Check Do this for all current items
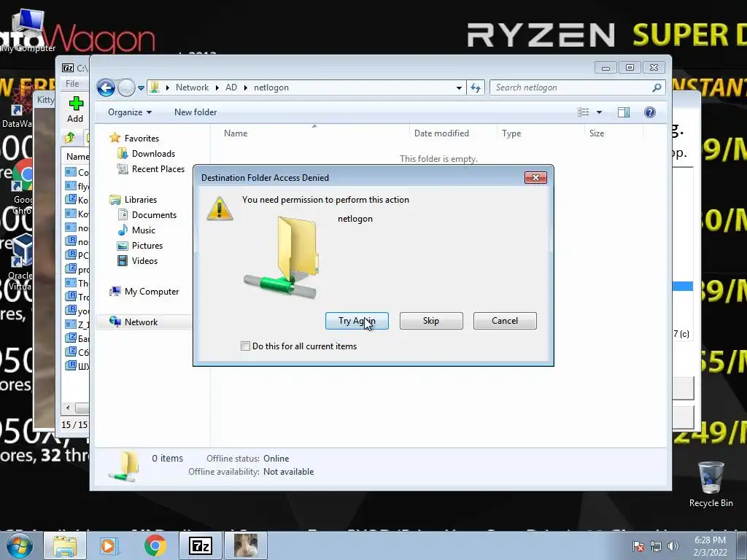This screenshot has width=747, height=560. [x=245, y=346]
